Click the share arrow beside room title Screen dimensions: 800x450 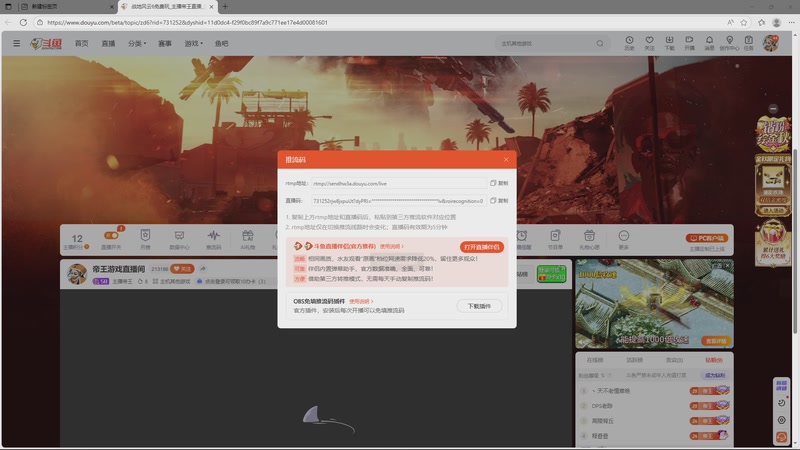coord(203,269)
